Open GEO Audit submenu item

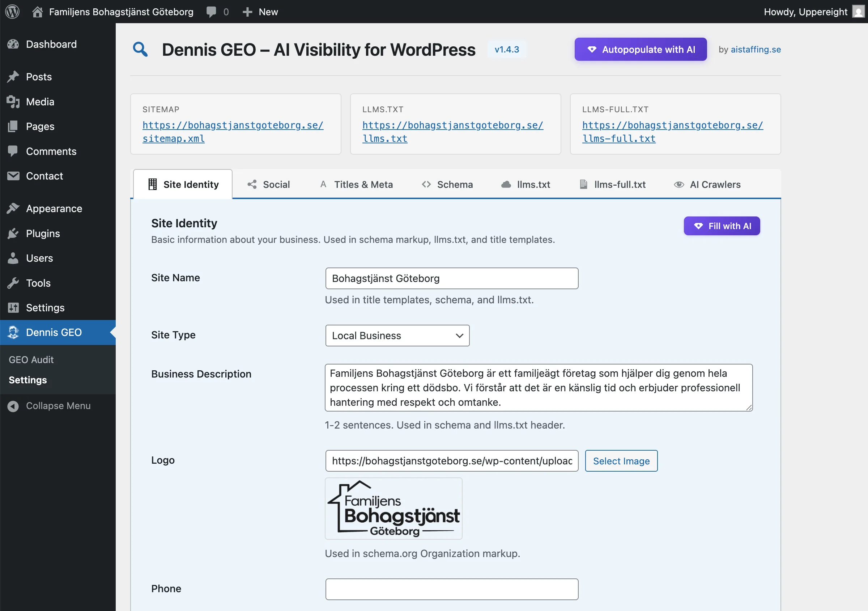point(31,359)
